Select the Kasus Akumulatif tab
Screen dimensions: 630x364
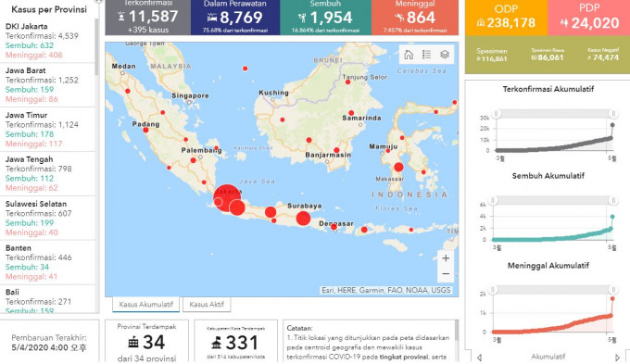(145, 304)
